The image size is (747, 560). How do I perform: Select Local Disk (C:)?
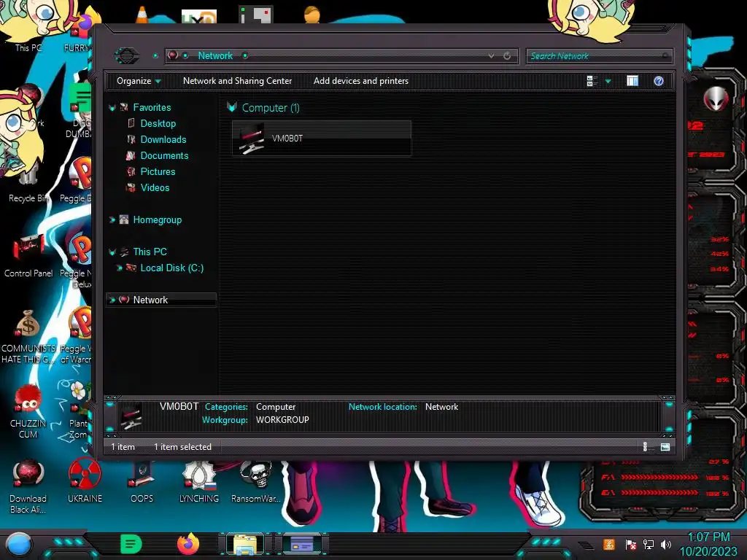pyautogui.click(x=171, y=268)
